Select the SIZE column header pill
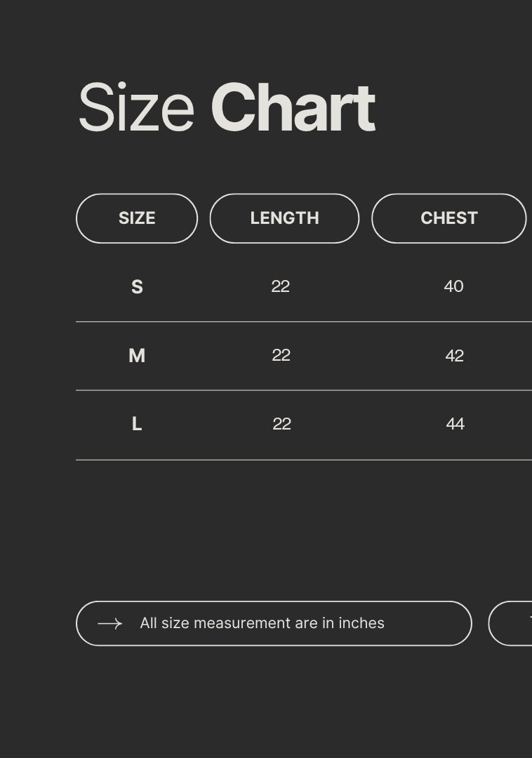This screenshot has height=758, width=532. click(x=137, y=218)
